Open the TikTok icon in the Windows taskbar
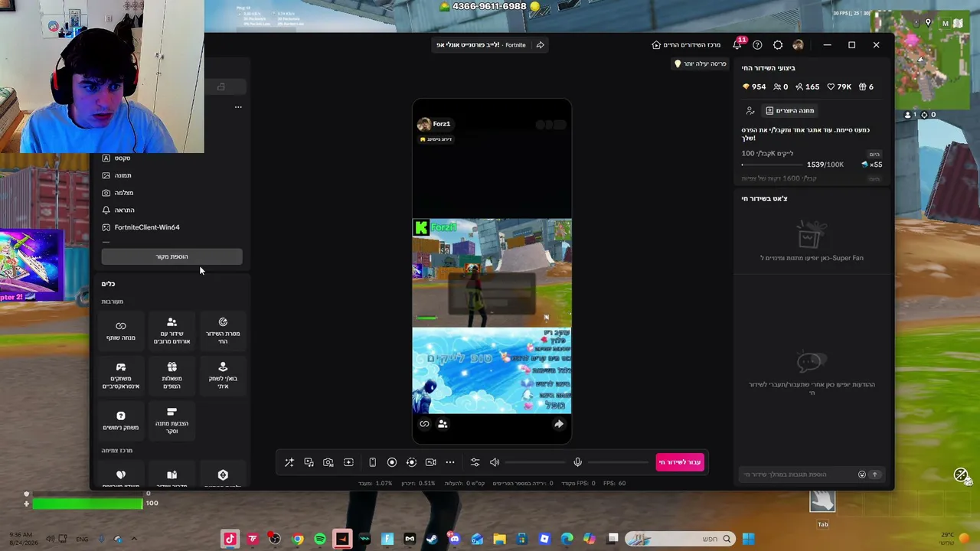 click(230, 539)
